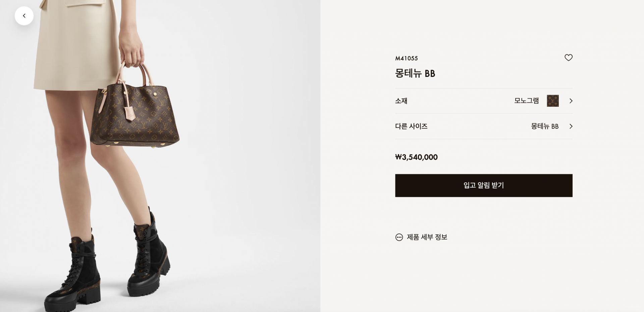
Task: Open the 몽테뉴 BB size selector value
Action: tap(545, 126)
